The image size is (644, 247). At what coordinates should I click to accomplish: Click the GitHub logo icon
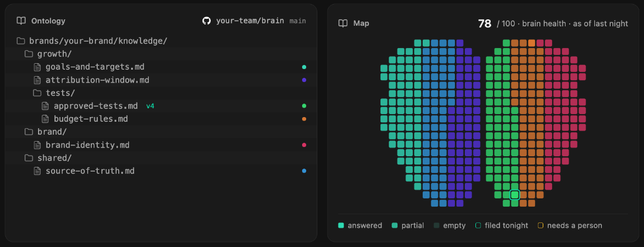click(x=207, y=21)
